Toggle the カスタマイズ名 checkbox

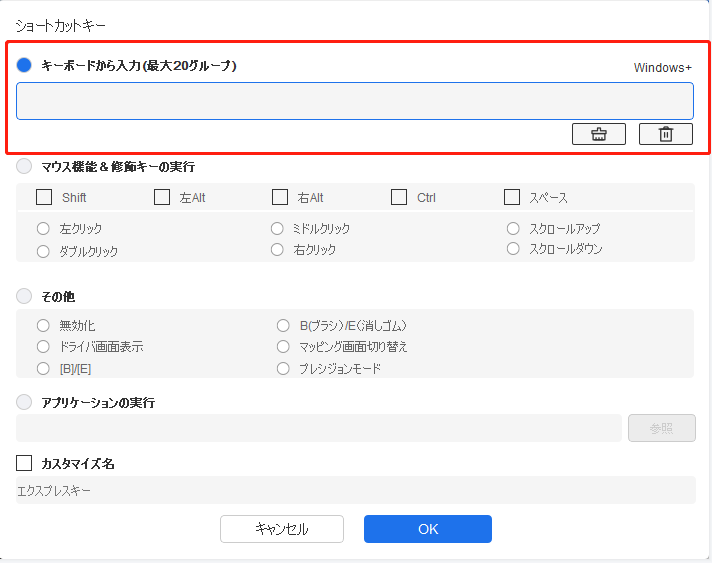(25, 463)
